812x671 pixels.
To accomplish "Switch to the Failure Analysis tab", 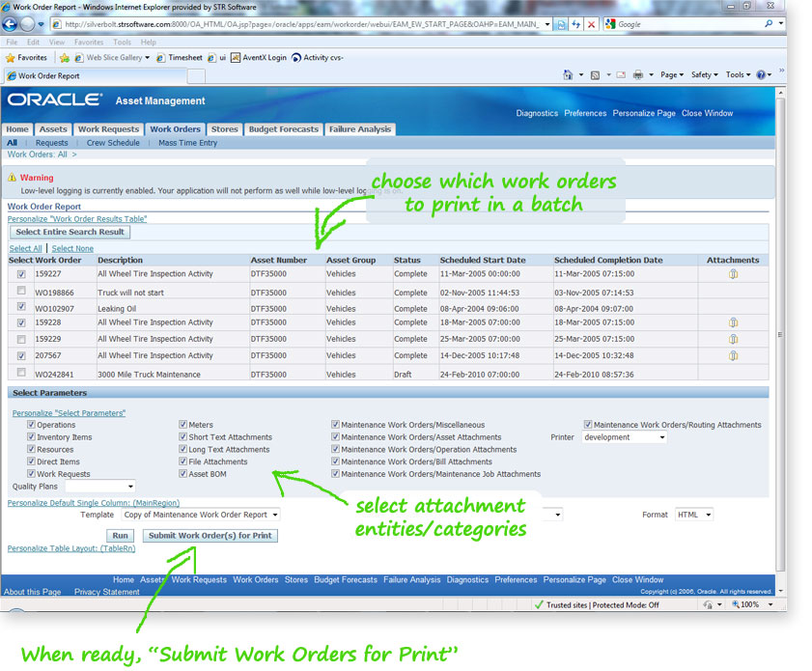I will (360, 129).
